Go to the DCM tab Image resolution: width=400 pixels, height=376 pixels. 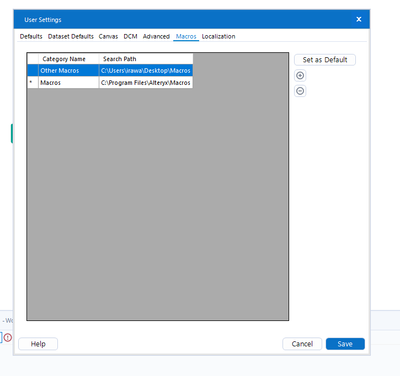tap(130, 36)
